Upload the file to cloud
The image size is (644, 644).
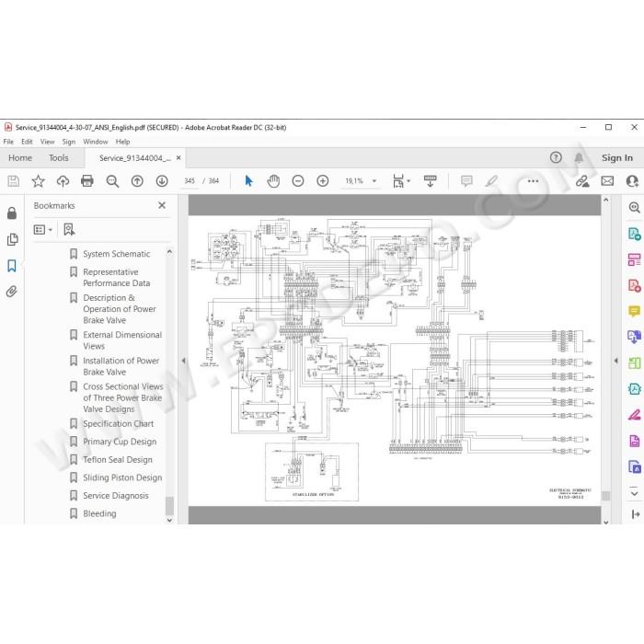(x=63, y=181)
